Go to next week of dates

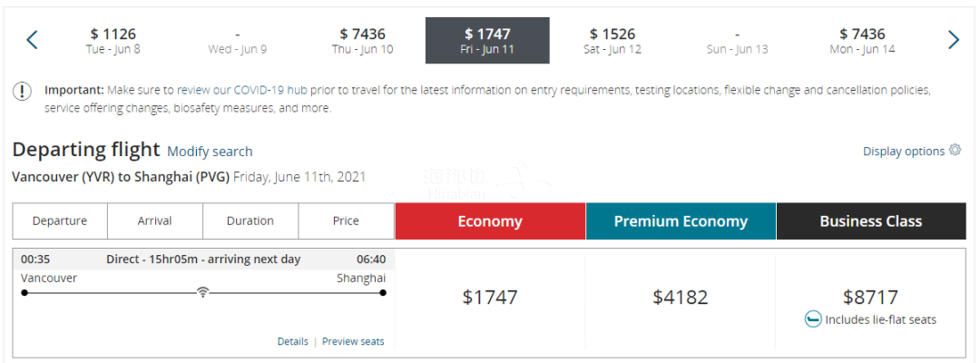(x=953, y=40)
